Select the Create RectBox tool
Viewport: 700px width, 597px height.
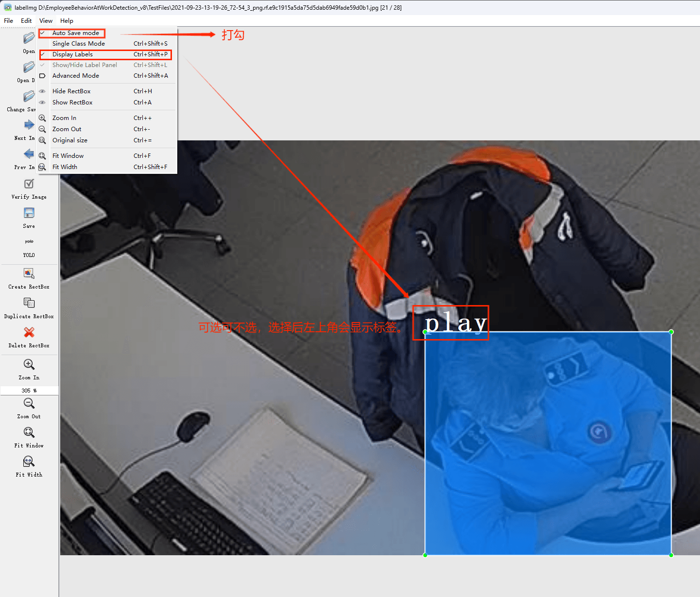[x=29, y=273]
